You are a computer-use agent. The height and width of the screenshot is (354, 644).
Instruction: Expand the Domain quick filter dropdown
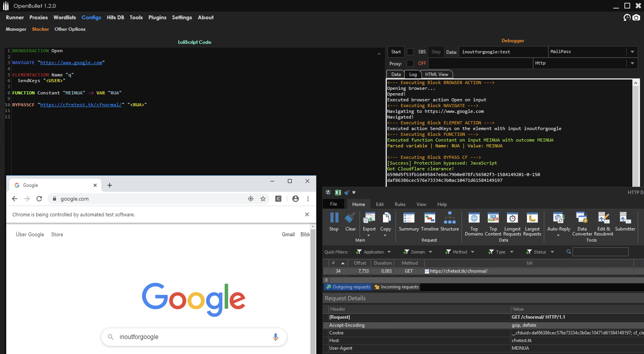(x=430, y=252)
